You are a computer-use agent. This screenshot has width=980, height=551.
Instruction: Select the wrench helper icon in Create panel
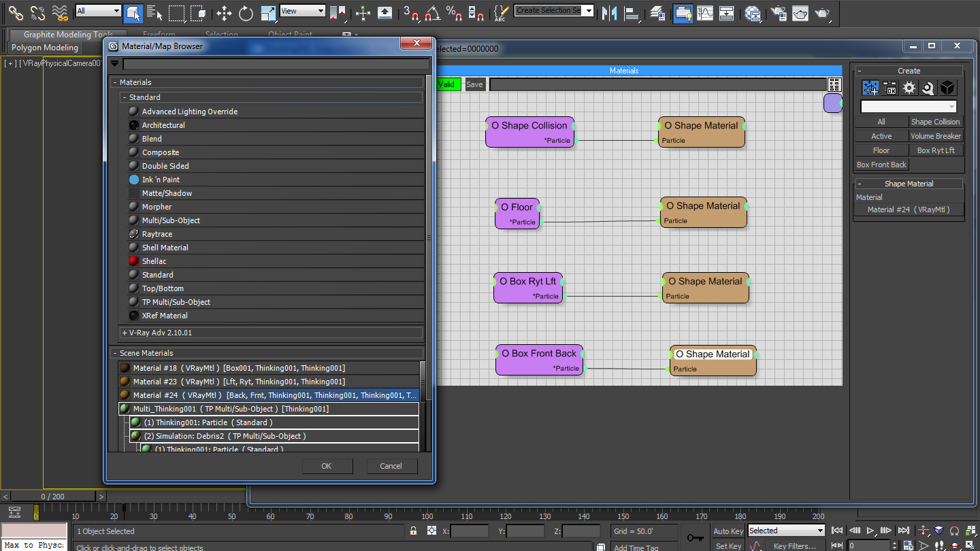[x=928, y=88]
